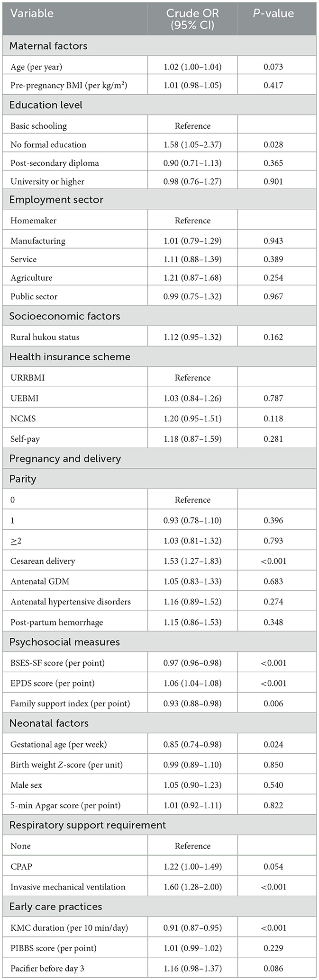319x980 pixels.
Task: Select the Psychosocial measures section heading
Action: coord(64,642)
